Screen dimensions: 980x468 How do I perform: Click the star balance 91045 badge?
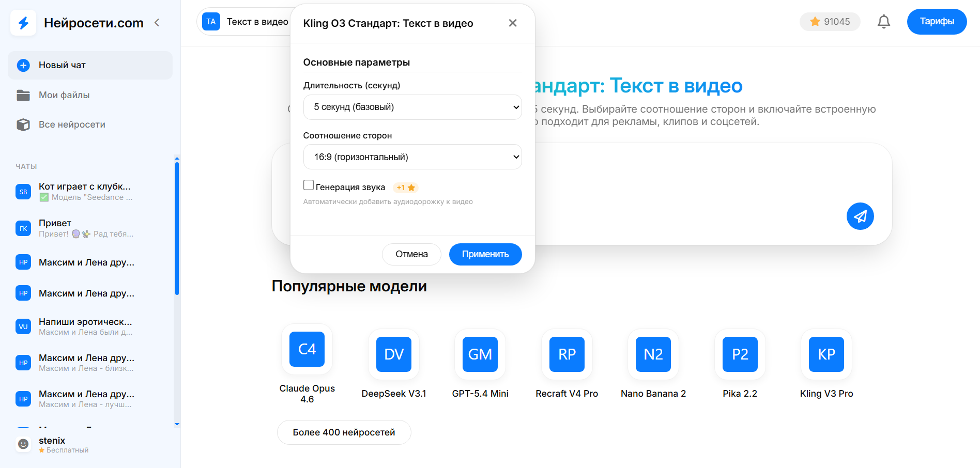click(x=830, y=22)
